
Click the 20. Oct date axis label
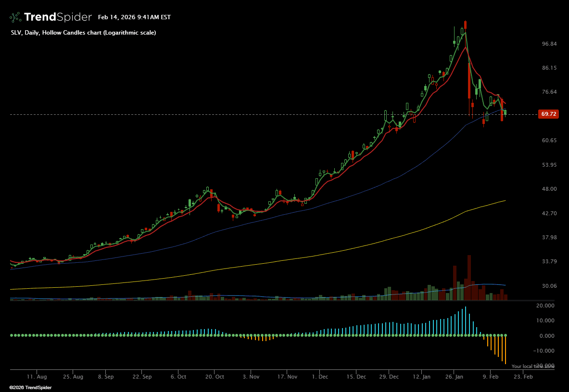pyautogui.click(x=215, y=377)
